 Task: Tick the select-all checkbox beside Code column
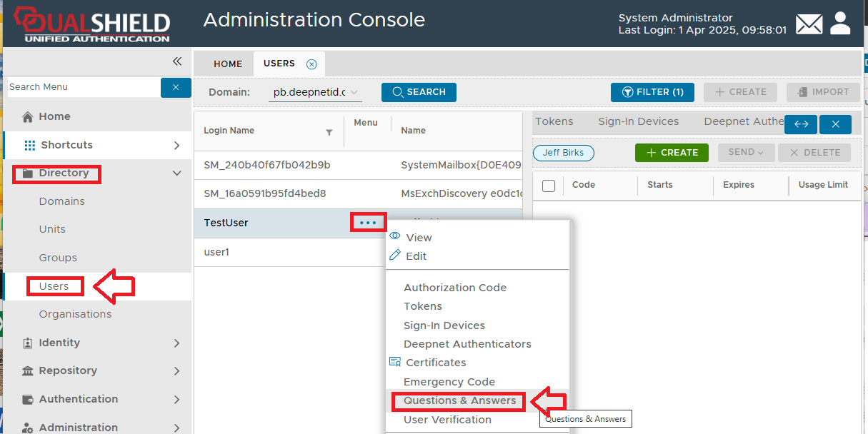click(x=549, y=186)
